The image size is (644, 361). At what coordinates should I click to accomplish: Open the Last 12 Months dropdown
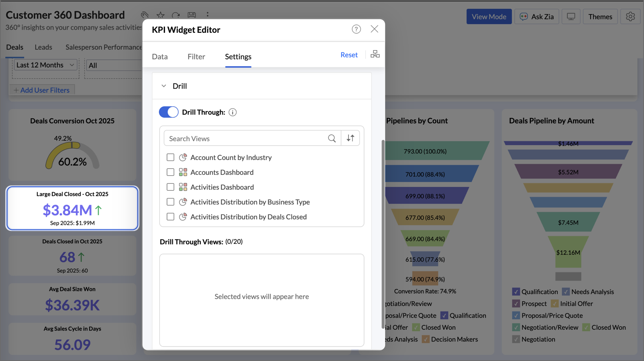click(x=45, y=65)
